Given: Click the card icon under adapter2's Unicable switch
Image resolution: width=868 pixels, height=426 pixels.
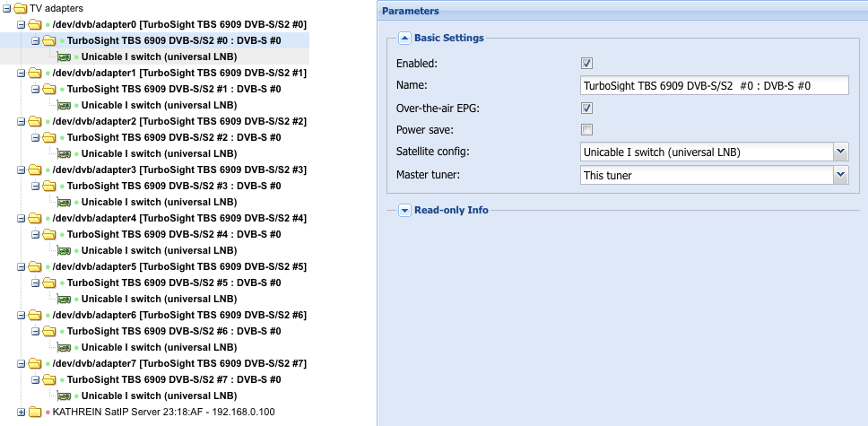Looking at the screenshot, I should coord(65,154).
